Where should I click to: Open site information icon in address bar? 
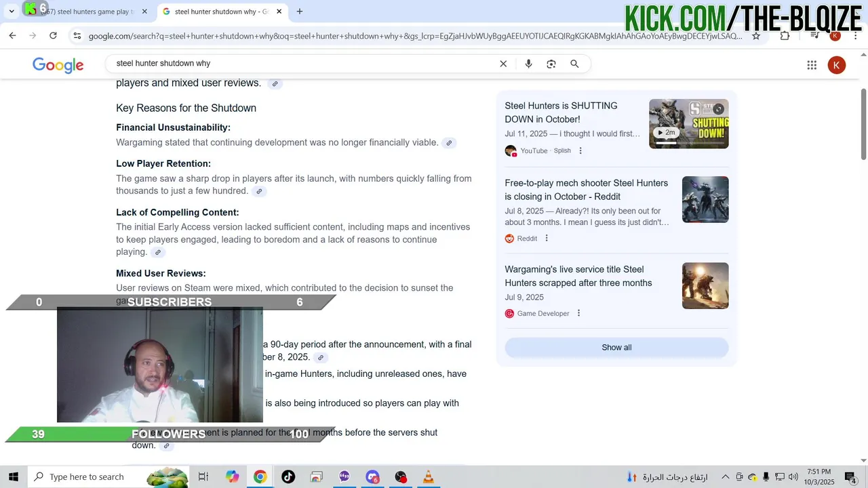tap(77, 36)
